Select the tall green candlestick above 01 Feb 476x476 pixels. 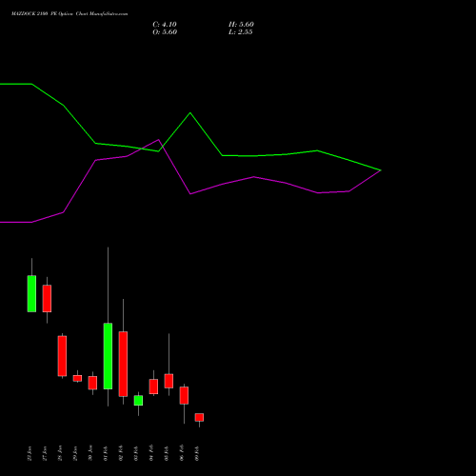point(108,356)
